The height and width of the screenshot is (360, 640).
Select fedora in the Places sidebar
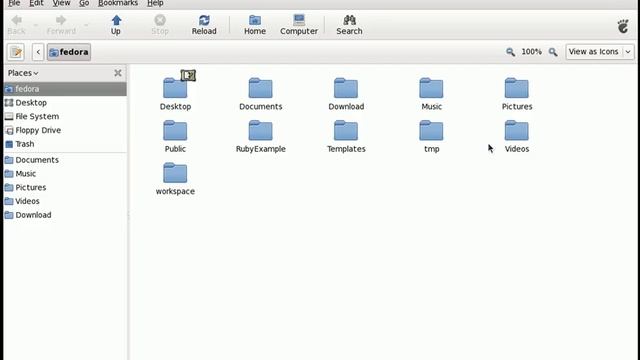(65, 89)
